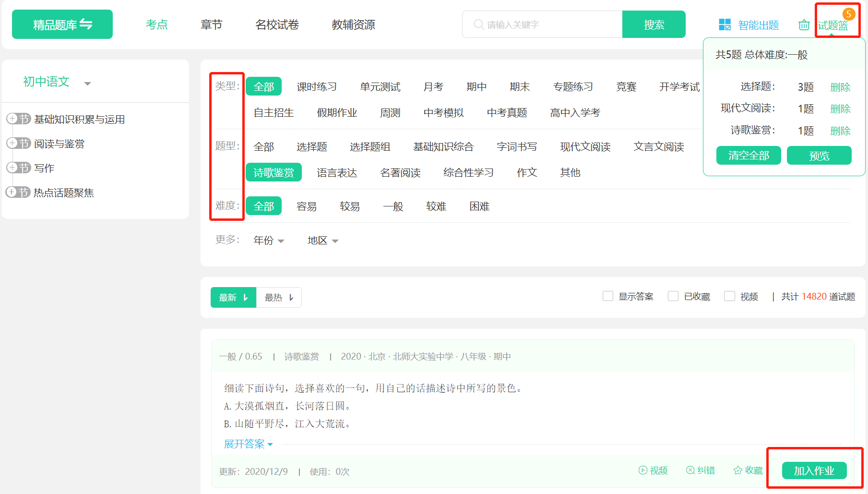Screen dimensions: 868x494
Task: Expand the answer with 展开答案
Action: tap(248, 444)
